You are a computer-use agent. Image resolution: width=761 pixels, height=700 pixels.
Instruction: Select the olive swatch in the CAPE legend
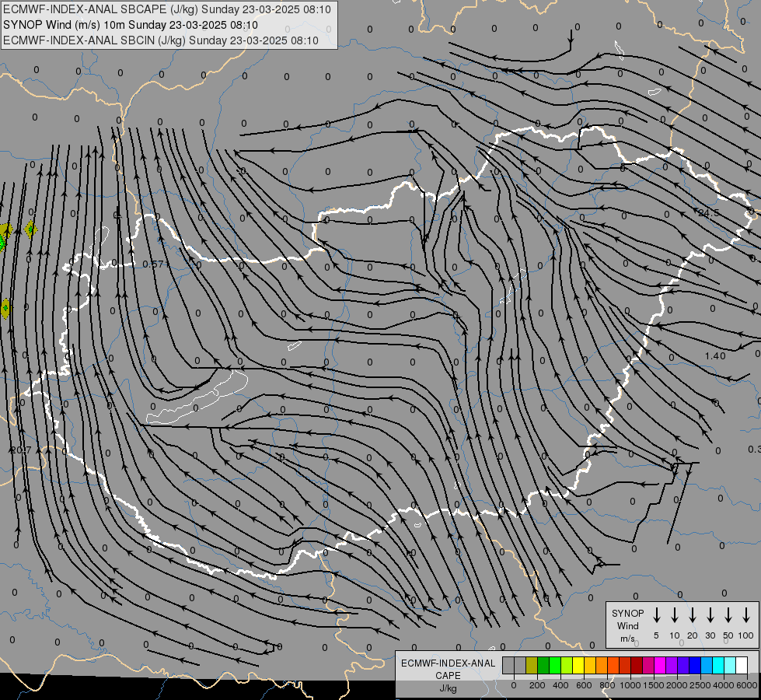pyautogui.click(x=532, y=665)
